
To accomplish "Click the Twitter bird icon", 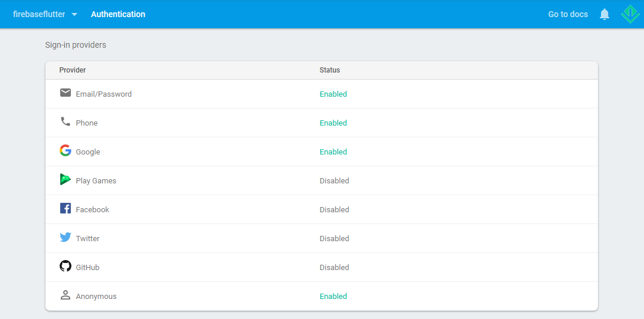I will pos(66,237).
